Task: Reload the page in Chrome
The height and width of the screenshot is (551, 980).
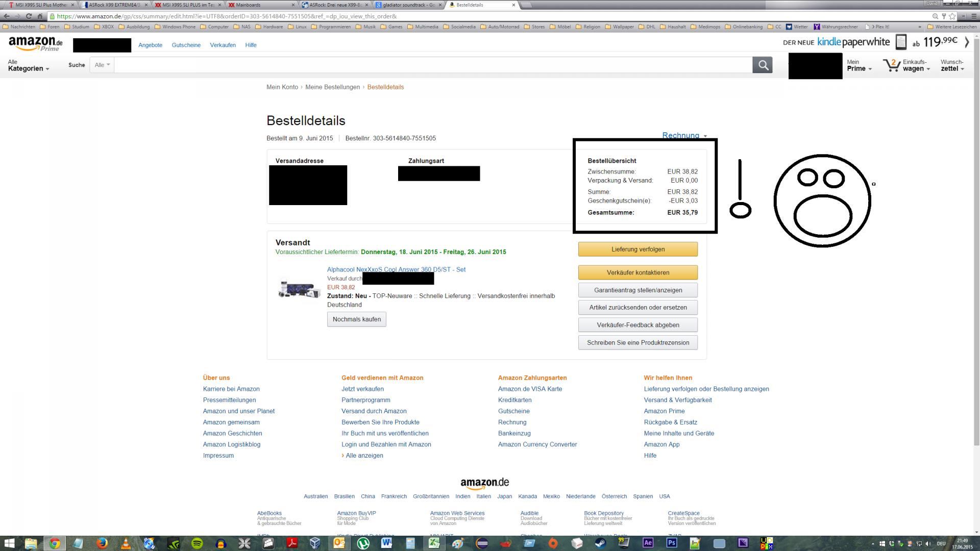Action: pos(29,16)
